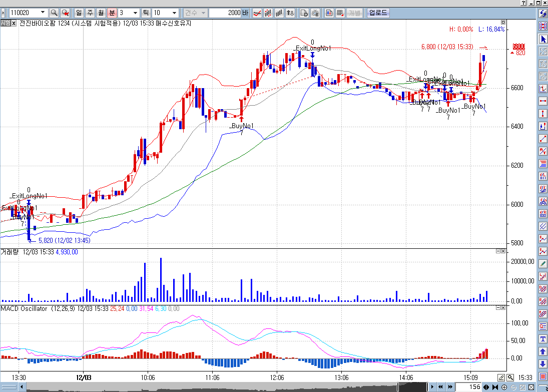Click the blue up arrow marker tool
This screenshot has width=548, height=392.
tap(542, 351)
